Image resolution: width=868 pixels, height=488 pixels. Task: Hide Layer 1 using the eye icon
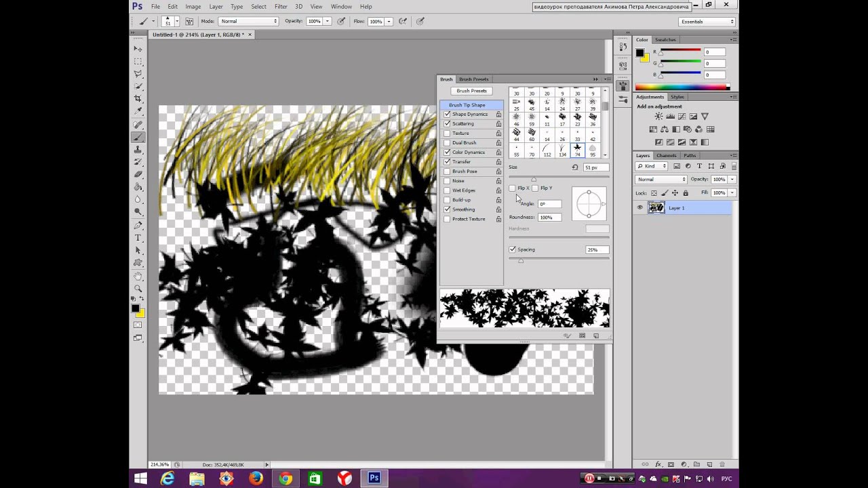click(x=640, y=208)
